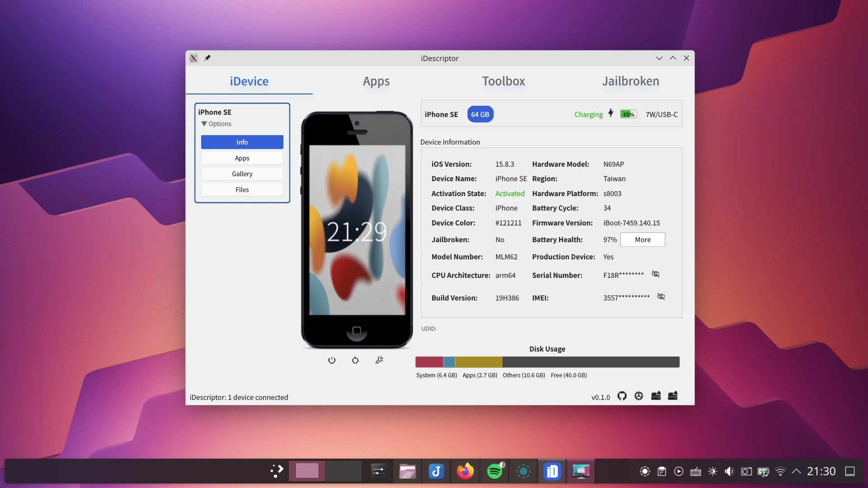868x488 pixels.
Task: Click the More button for battery health
Action: point(642,239)
